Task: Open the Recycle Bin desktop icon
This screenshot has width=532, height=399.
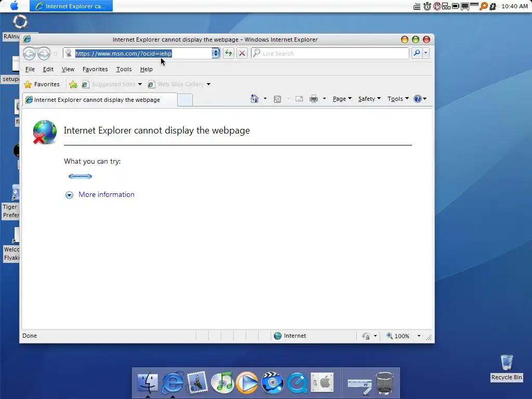Action: (x=507, y=368)
